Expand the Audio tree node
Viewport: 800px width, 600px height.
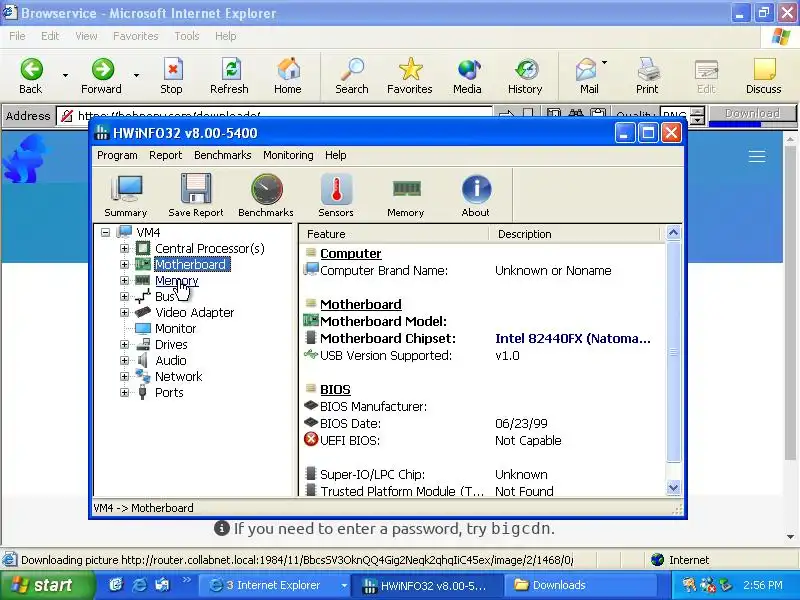(x=124, y=360)
